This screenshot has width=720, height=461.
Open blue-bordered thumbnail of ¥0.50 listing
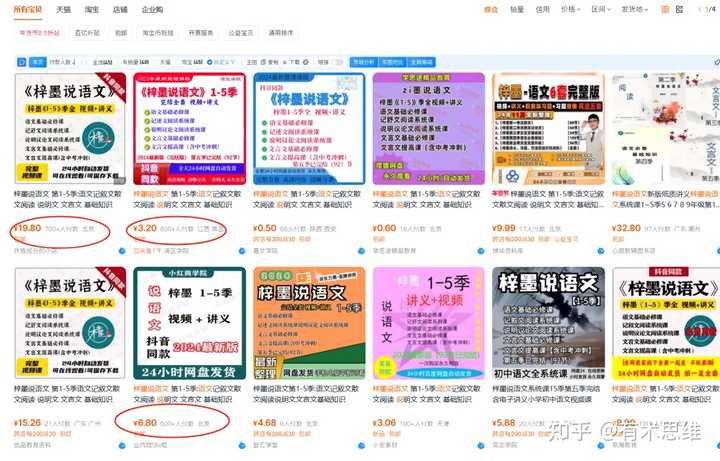[x=309, y=129]
